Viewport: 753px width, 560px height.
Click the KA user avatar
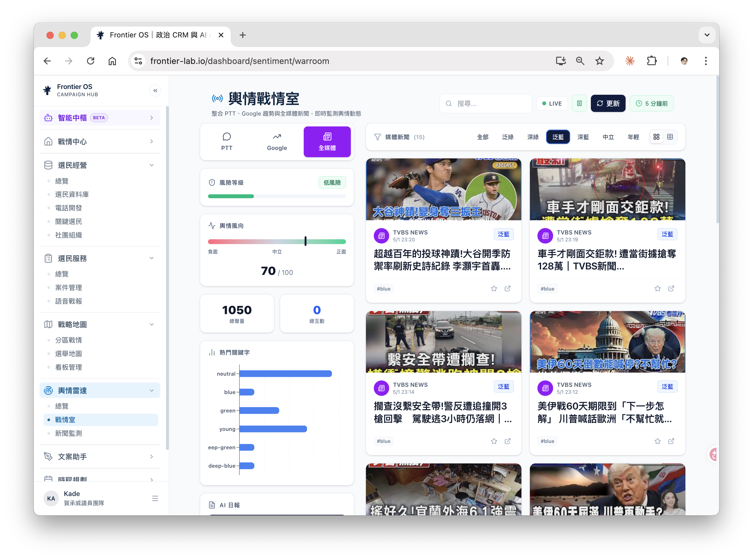tap(51, 498)
